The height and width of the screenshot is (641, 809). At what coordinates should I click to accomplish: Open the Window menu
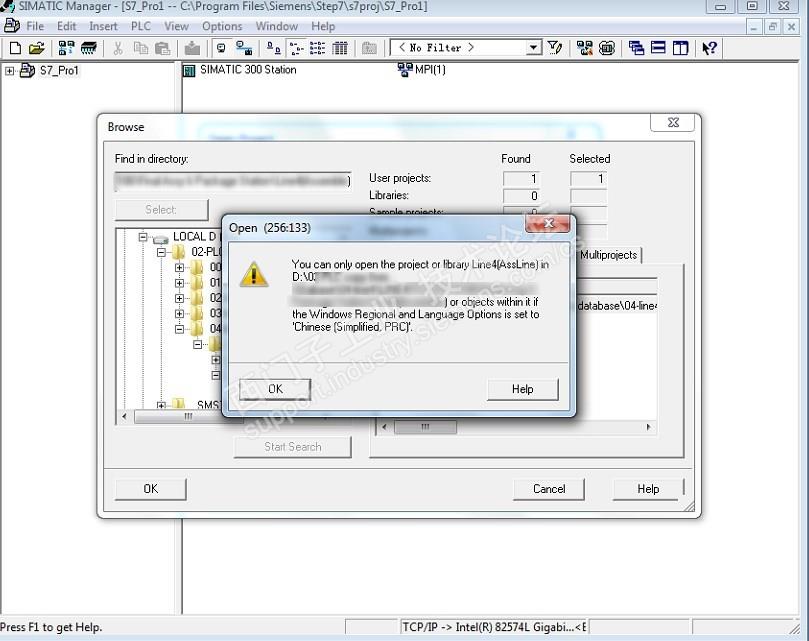click(277, 26)
